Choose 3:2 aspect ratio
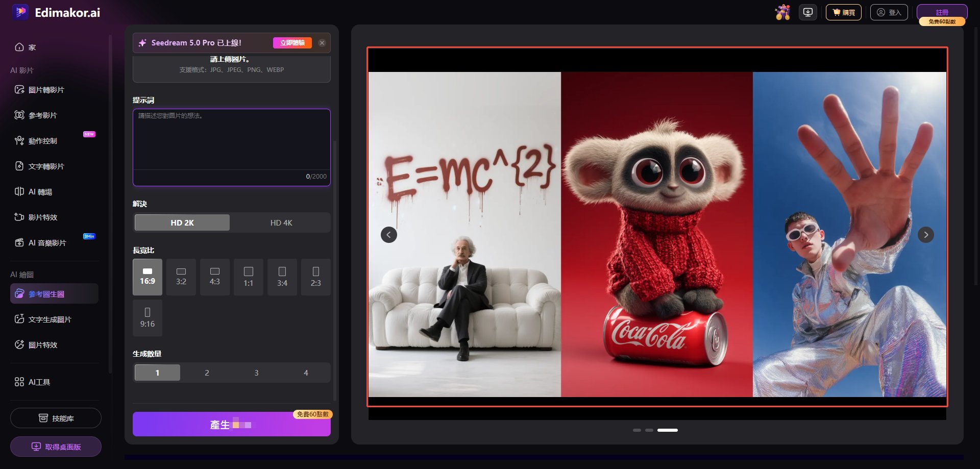 coord(181,277)
